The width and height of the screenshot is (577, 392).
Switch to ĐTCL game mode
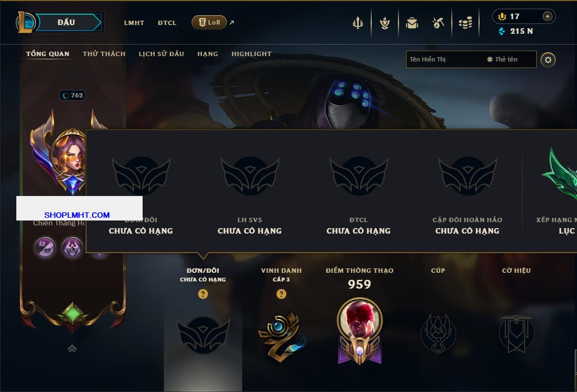click(x=167, y=23)
